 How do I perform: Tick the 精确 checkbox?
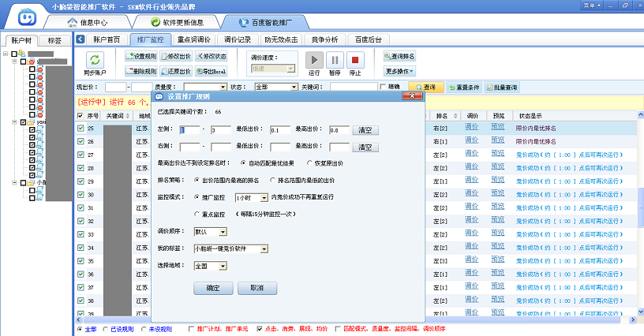(384, 87)
